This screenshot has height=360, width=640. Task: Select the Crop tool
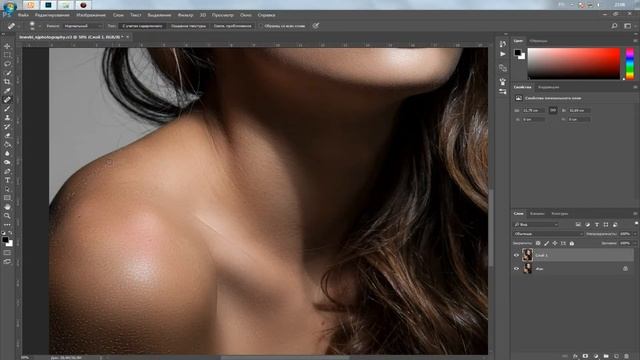[7, 82]
